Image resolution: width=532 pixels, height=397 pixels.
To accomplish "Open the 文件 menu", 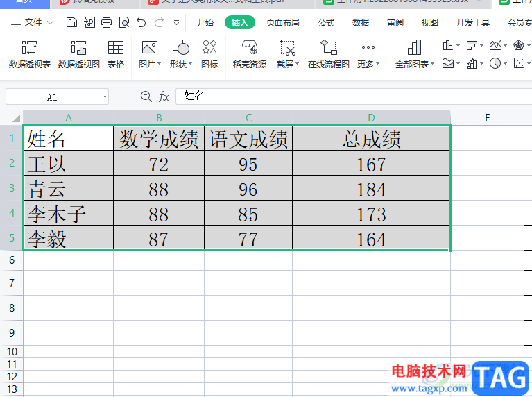I will (32, 22).
